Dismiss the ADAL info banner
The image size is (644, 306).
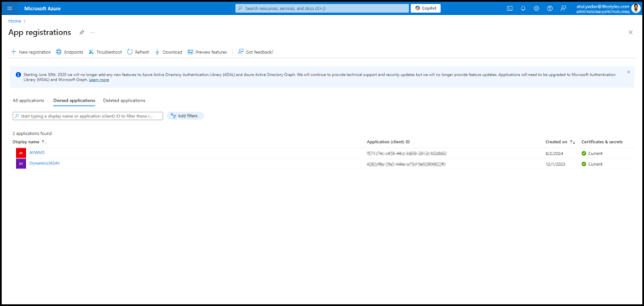[628, 72]
